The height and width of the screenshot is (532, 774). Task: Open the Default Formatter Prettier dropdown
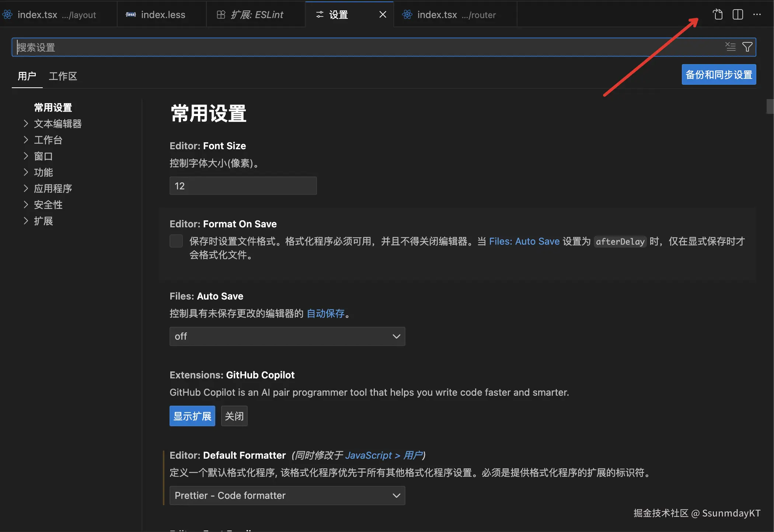tap(287, 496)
